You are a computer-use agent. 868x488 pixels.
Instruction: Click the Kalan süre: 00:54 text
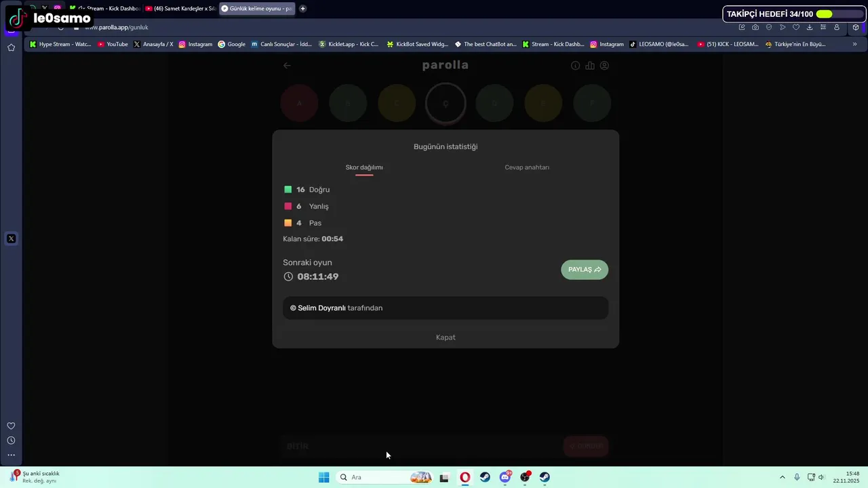coord(313,239)
